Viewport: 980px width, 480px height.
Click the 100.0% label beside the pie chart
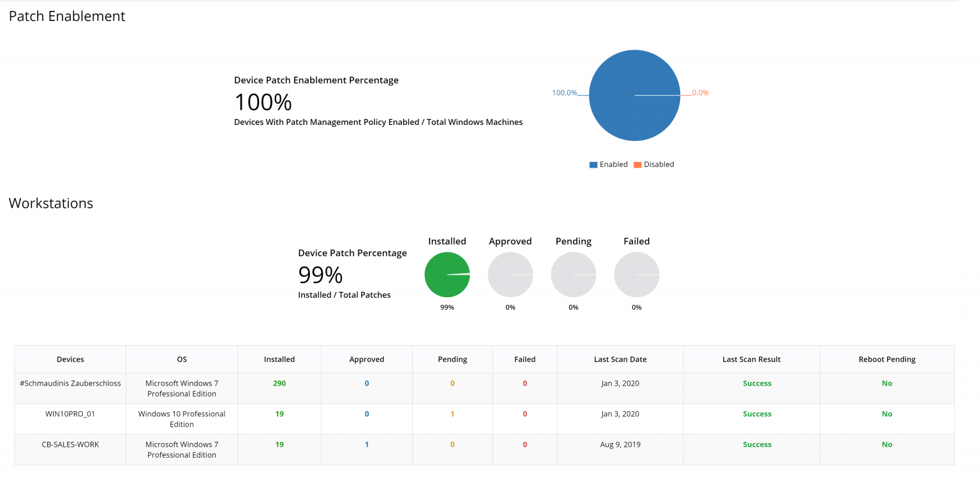[565, 92]
